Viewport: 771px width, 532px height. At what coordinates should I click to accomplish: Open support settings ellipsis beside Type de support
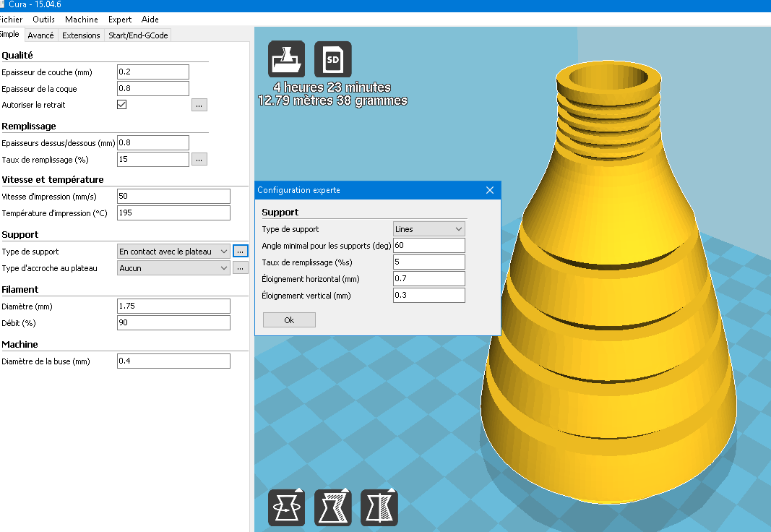coord(241,252)
